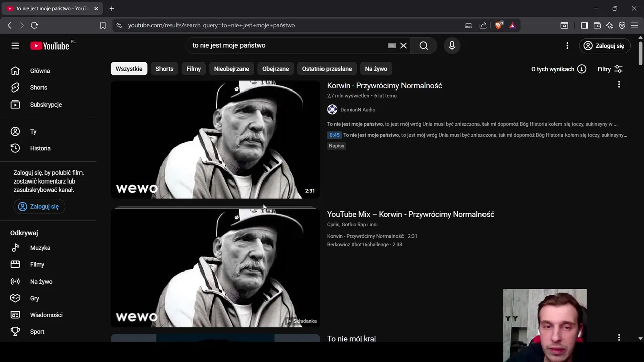Select the Filmy filter chip
The height and width of the screenshot is (362, 644).
click(194, 69)
